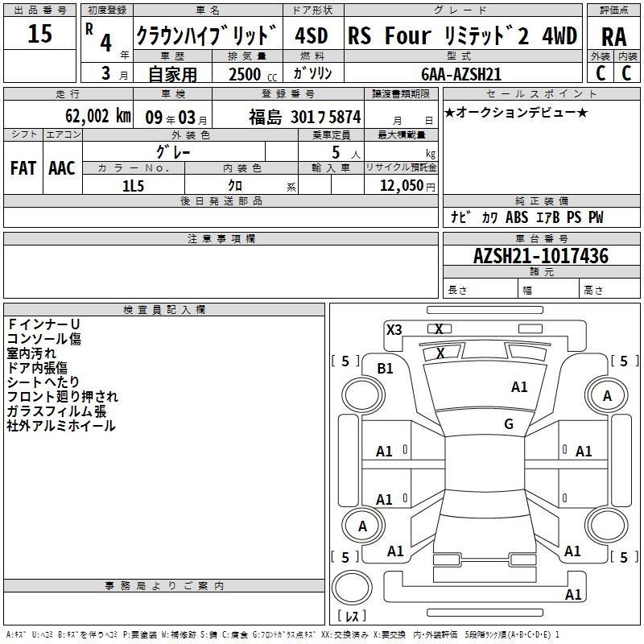Click the star オークションデビュー sales point text
The image size is (644, 644).
pyautogui.click(x=516, y=113)
